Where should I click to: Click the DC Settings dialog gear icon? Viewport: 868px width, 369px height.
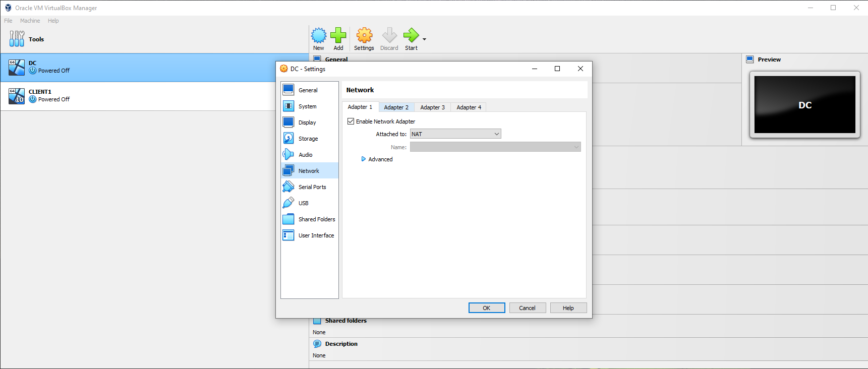(284, 69)
